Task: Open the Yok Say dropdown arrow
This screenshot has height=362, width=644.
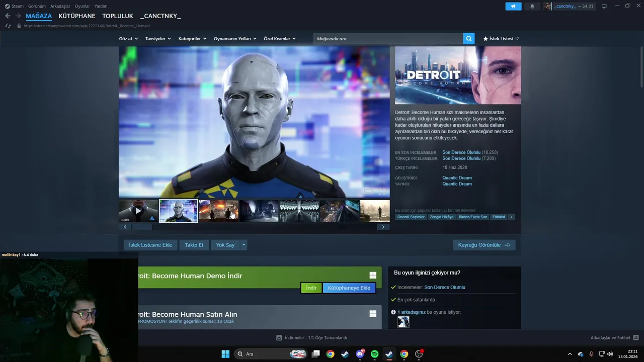Action: (x=244, y=245)
